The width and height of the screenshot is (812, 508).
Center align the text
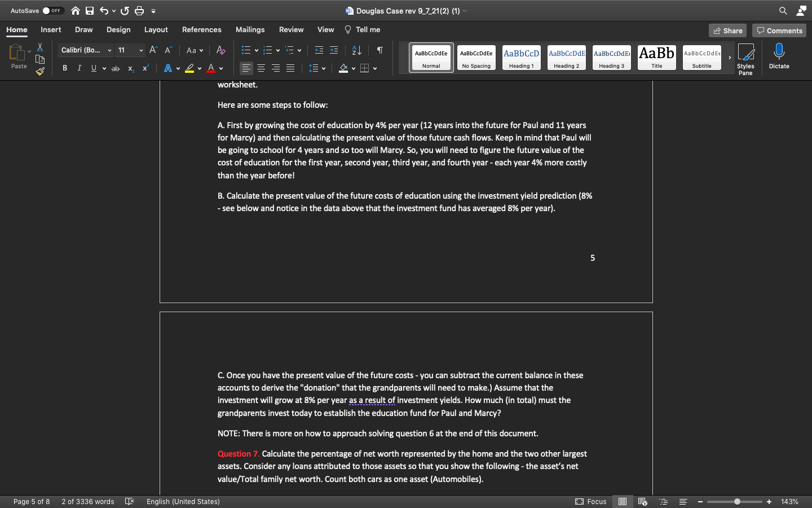[x=261, y=68]
